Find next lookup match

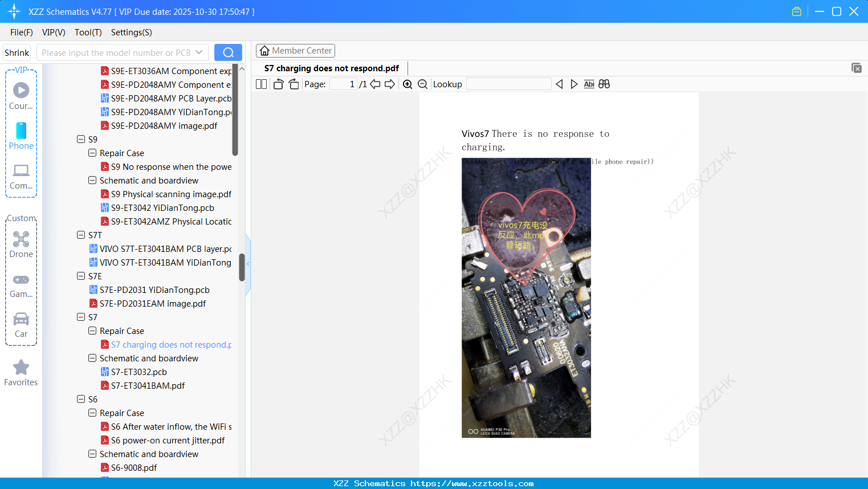[574, 84]
